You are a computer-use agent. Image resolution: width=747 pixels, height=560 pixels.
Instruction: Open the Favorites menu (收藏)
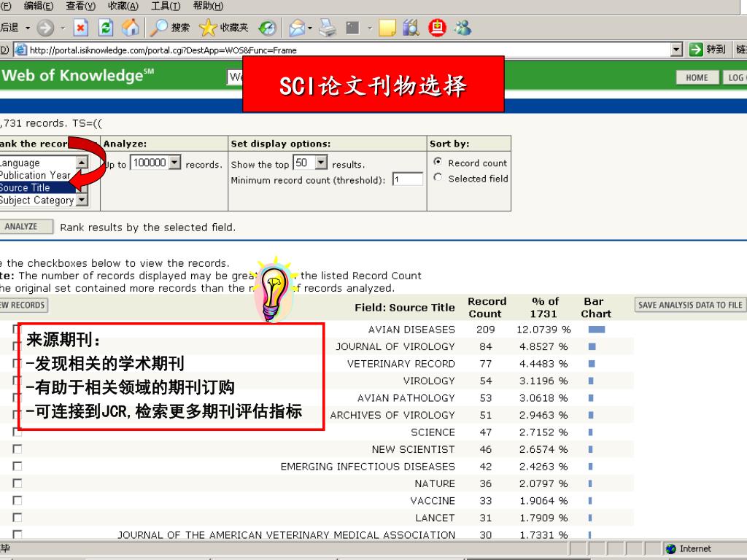pyautogui.click(x=123, y=6)
